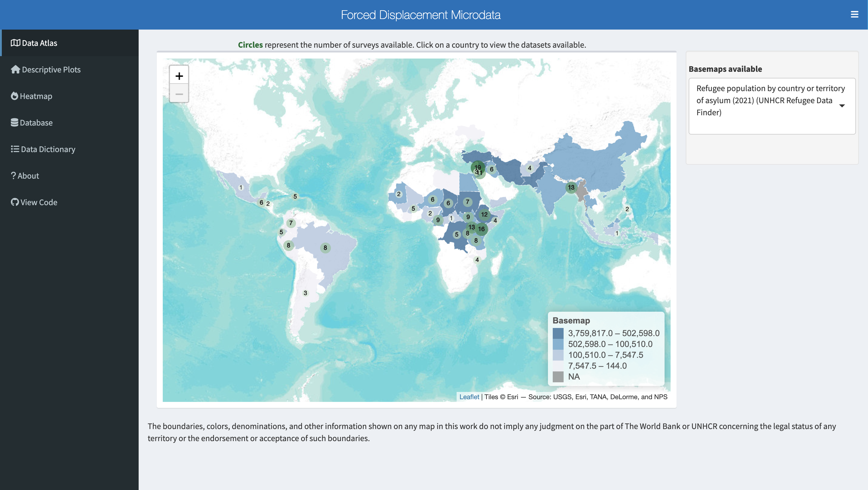Switch to the Database section
Viewport: 868px width, 490px height.
point(36,122)
